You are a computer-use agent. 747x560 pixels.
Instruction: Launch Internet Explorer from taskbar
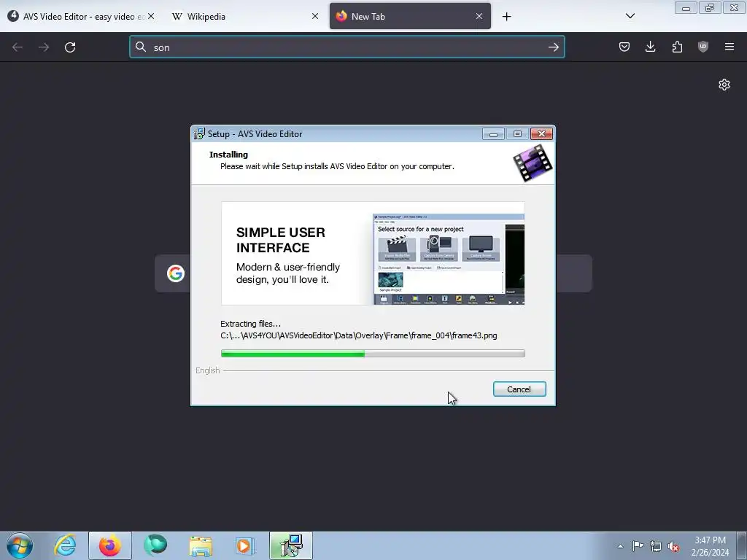click(65, 545)
